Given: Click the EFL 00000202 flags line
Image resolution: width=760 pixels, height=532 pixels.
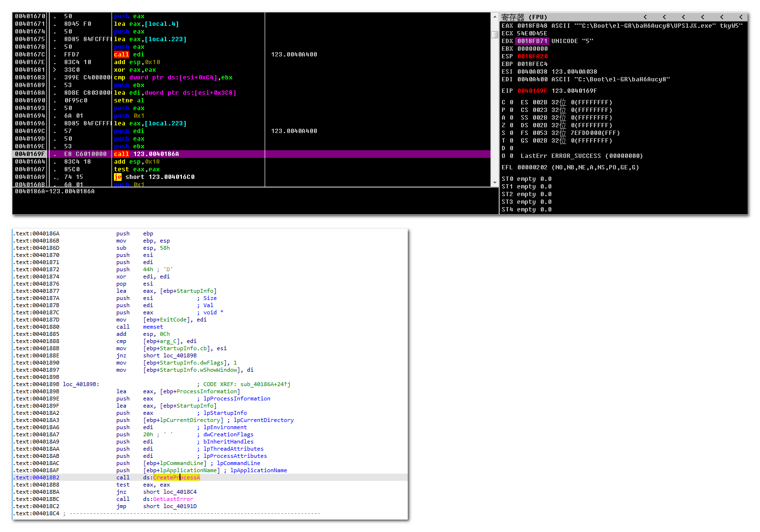Looking at the screenshot, I should coord(570,167).
